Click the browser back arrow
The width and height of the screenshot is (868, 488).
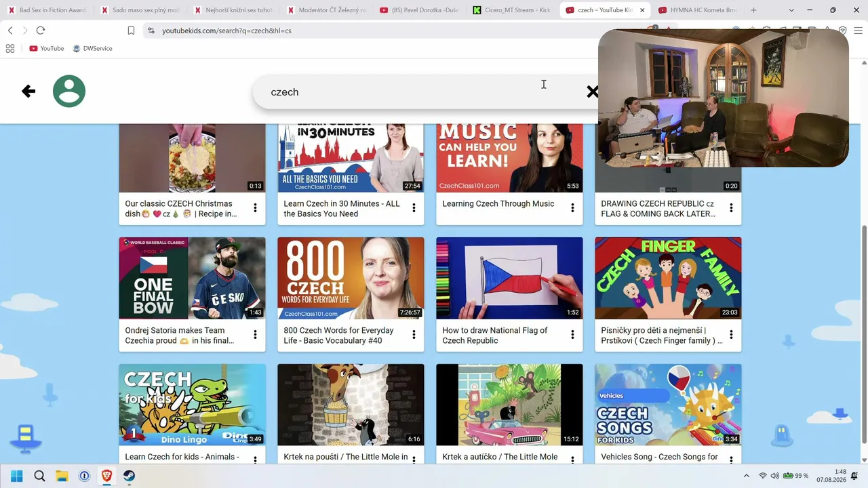(10, 30)
